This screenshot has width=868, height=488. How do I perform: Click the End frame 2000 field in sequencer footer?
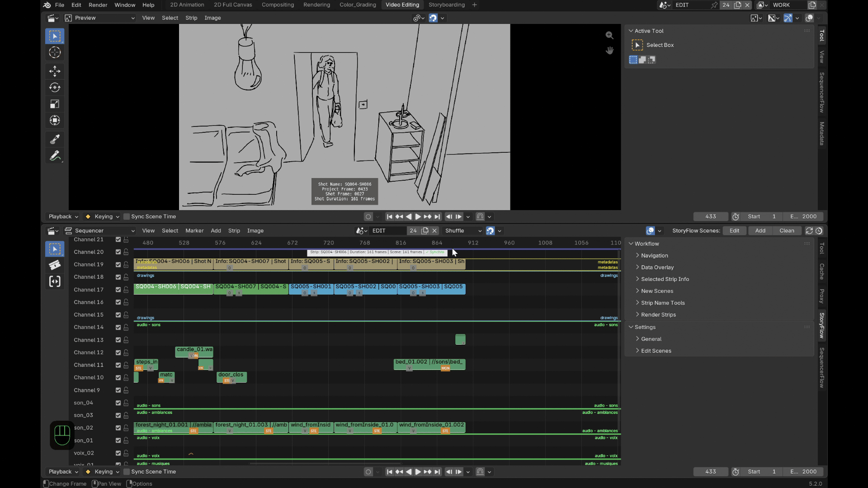tap(803, 472)
